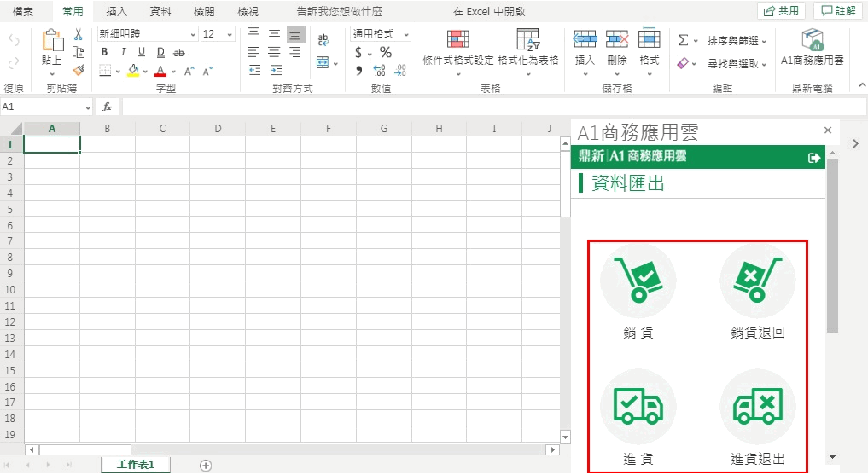868x475 pixels.
Task: Apply comma style number format
Action: pyautogui.click(x=358, y=70)
